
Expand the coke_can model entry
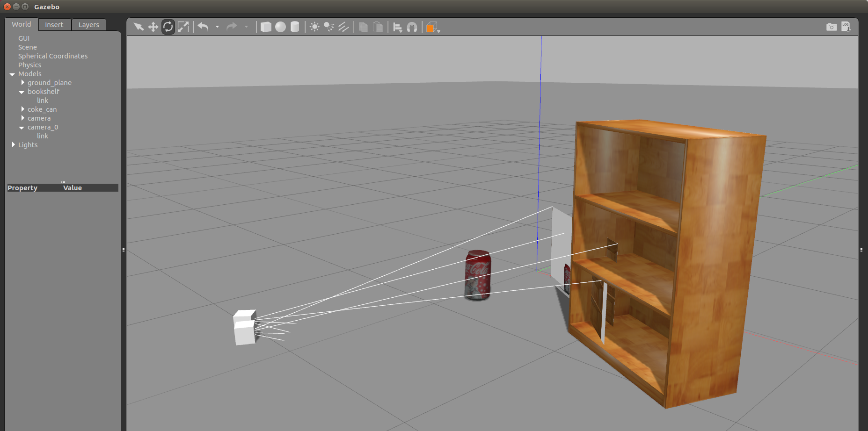coord(22,109)
